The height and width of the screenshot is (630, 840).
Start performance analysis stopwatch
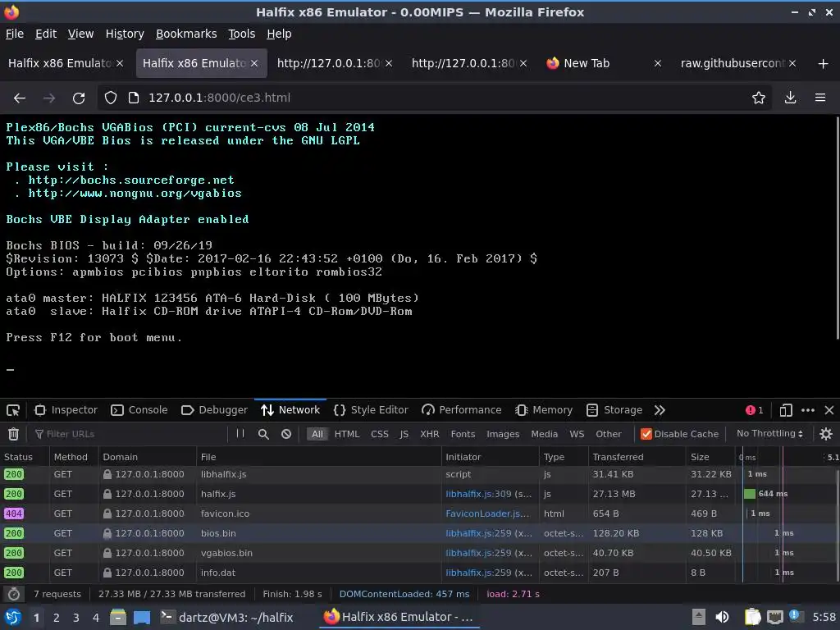click(x=14, y=594)
